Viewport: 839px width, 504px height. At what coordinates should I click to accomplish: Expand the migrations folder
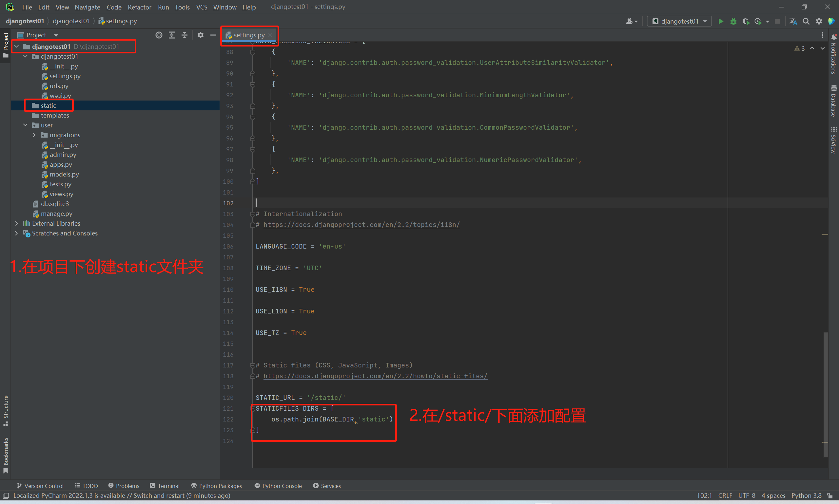(34, 135)
